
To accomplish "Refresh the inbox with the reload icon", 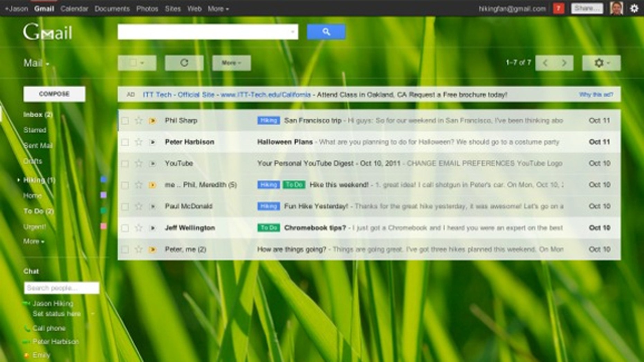I will point(184,63).
